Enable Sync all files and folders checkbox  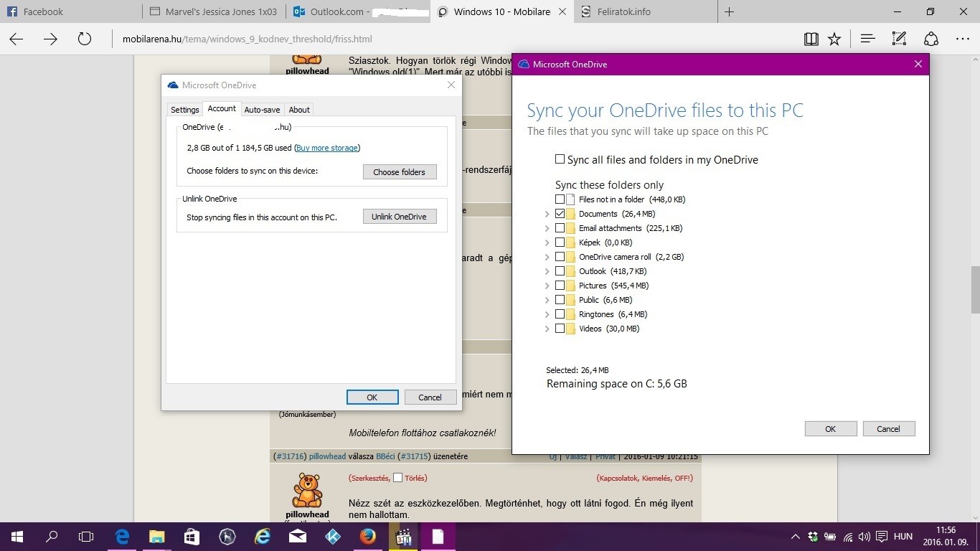pos(560,159)
